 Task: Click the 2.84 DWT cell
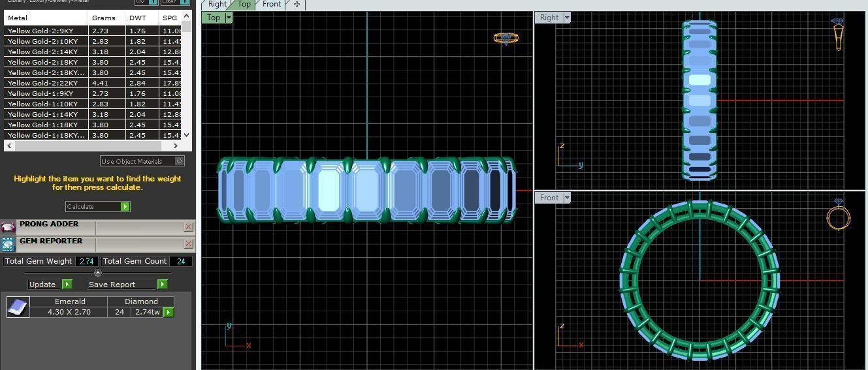pos(142,83)
